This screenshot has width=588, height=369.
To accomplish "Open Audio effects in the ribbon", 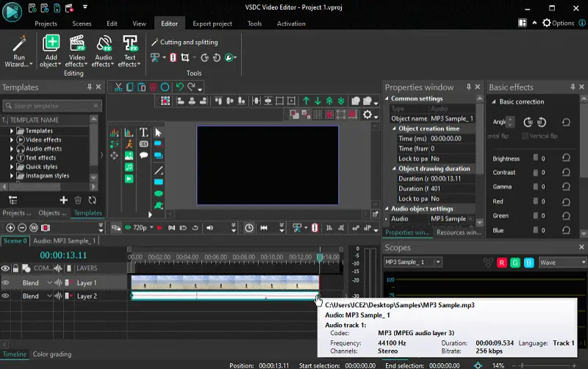I will tap(103, 51).
